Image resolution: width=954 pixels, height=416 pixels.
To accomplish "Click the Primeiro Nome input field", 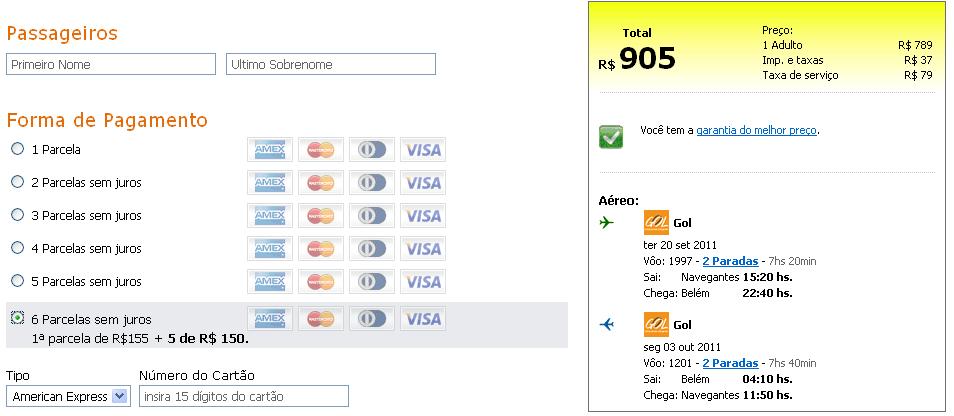I will pos(111,64).
